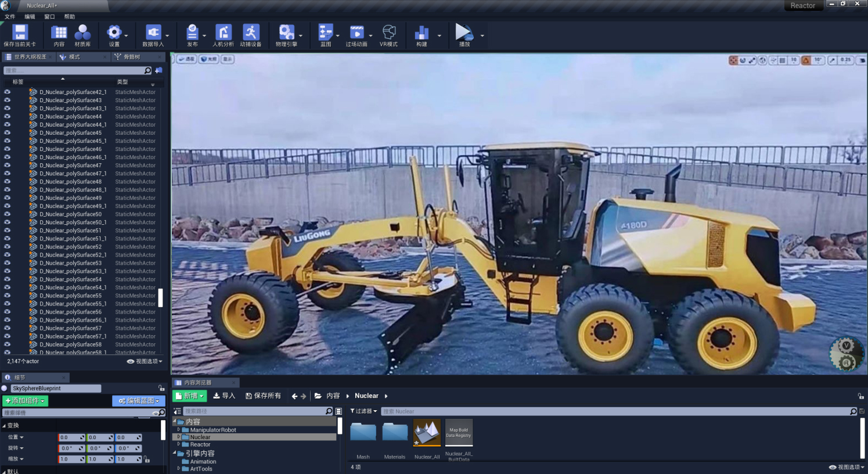Screen dimensions: 868x474
Task: Open the scale snap value 0.25 dropdown
Action: click(x=846, y=60)
